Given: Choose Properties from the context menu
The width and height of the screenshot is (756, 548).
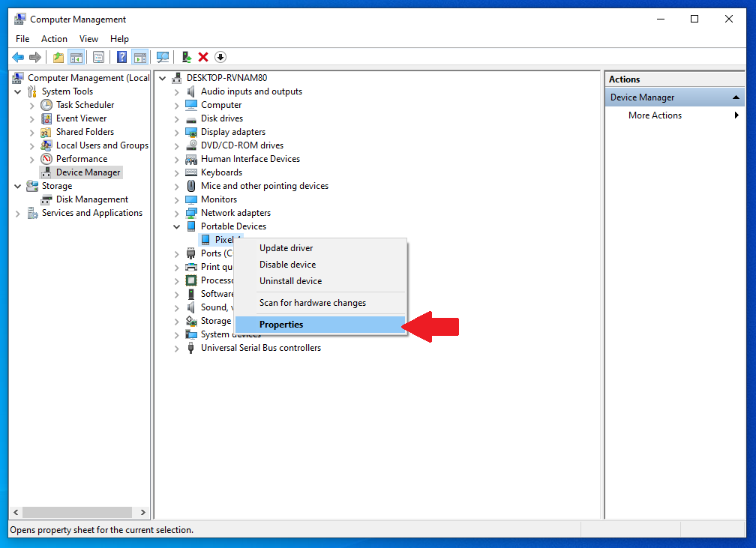Looking at the screenshot, I should [x=281, y=325].
